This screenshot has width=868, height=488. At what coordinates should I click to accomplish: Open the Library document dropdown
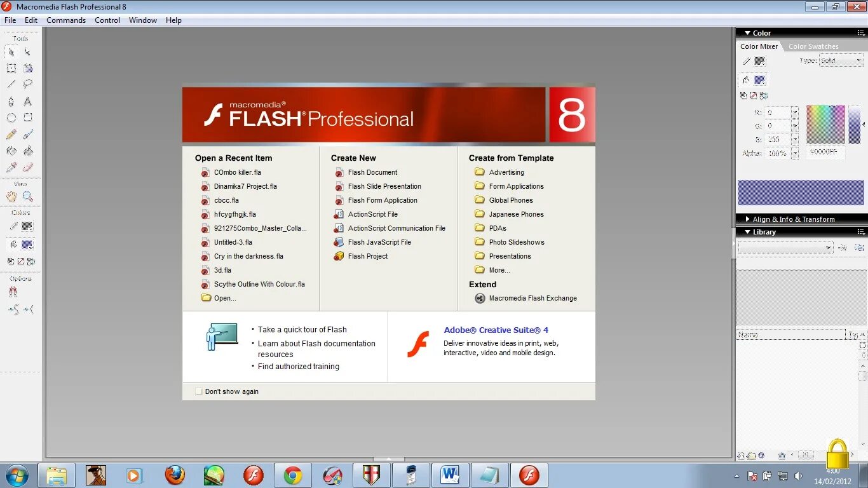pos(785,248)
